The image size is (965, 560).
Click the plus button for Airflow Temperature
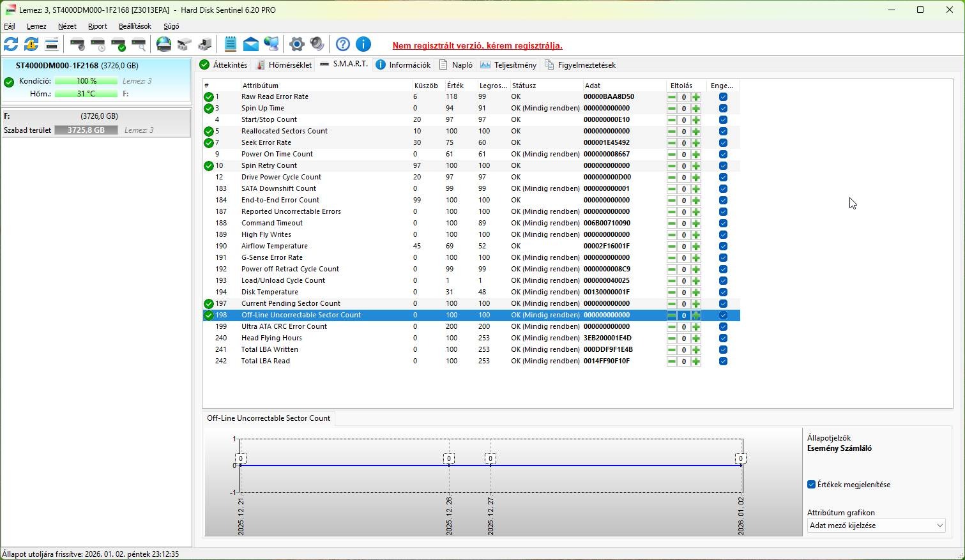tap(696, 246)
